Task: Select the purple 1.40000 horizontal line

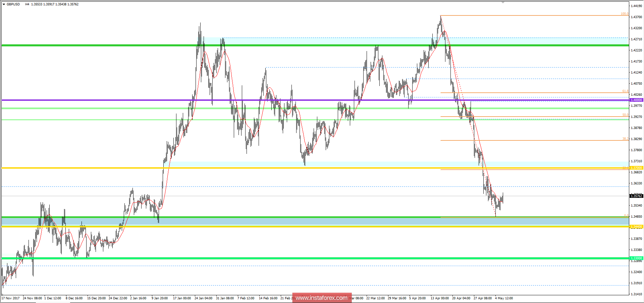Action: (315, 100)
